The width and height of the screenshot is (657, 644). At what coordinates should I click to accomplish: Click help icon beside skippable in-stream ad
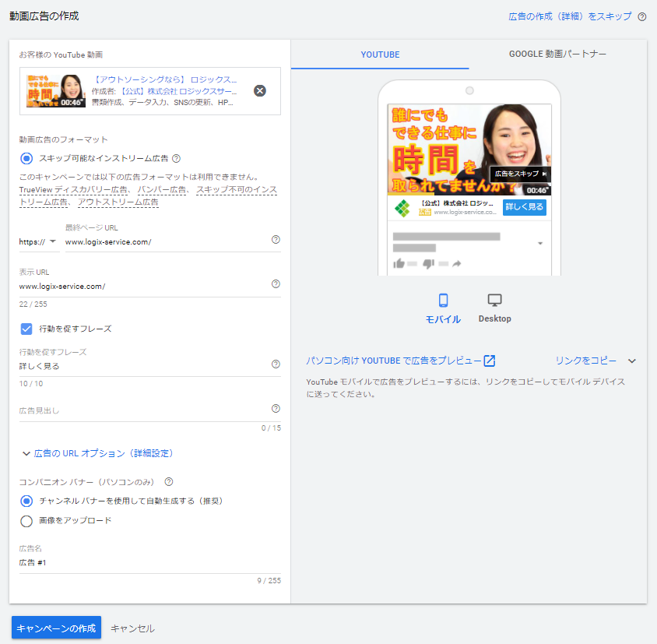(177, 158)
